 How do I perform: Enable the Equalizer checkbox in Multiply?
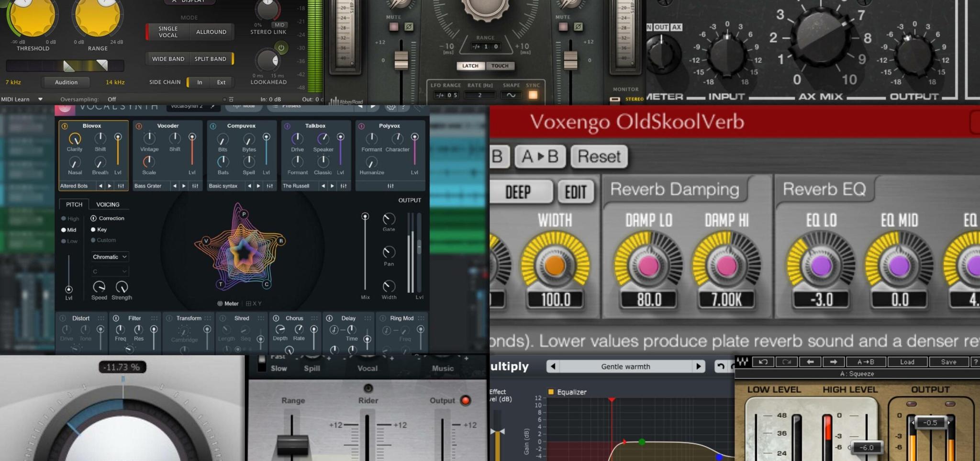tap(551, 392)
